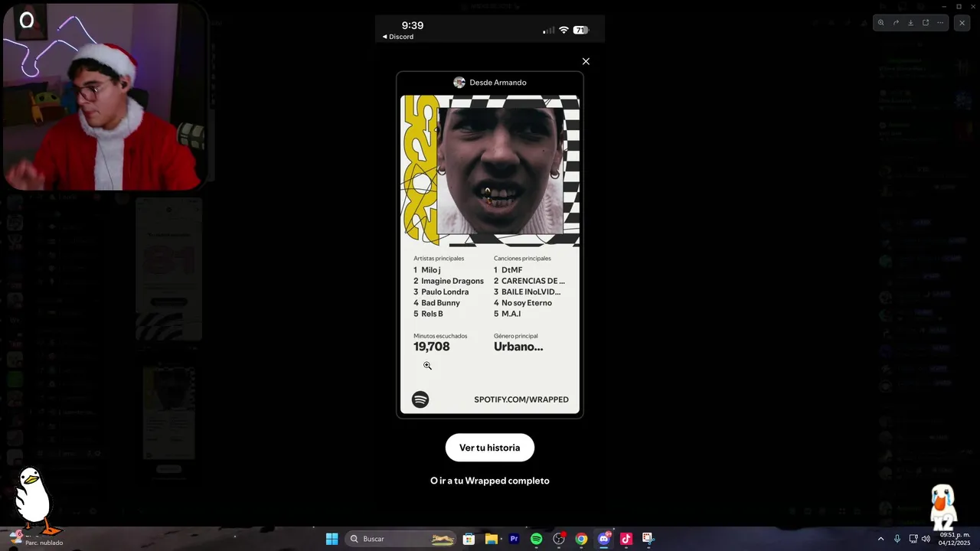Click the taskbar 'Buscar' search box
The image size is (980, 551).
(400, 539)
